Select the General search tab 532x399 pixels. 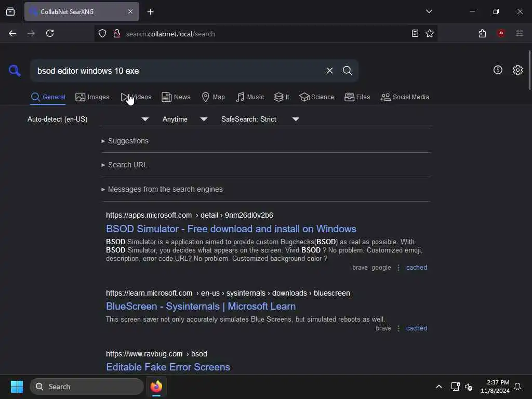[48, 97]
